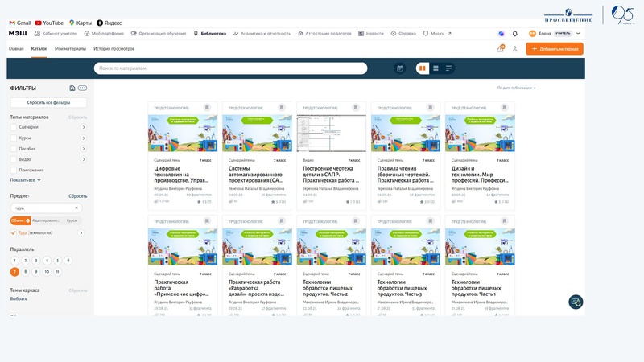Tick the 'Видео' material type checkbox
Image resolution: width=644 pixels, height=362 pixels.
click(x=14, y=159)
